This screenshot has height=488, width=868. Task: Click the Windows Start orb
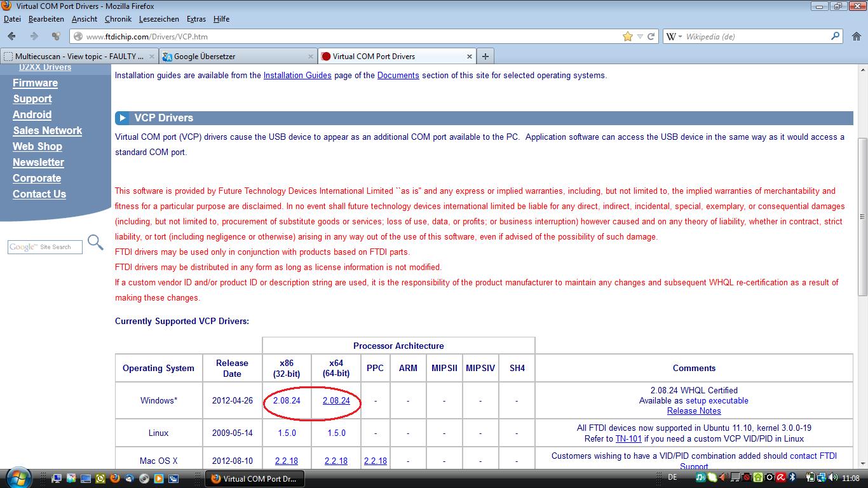(x=18, y=477)
